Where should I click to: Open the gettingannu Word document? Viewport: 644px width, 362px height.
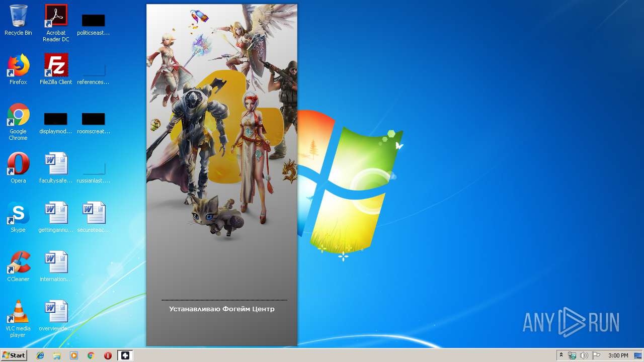[x=56, y=217]
